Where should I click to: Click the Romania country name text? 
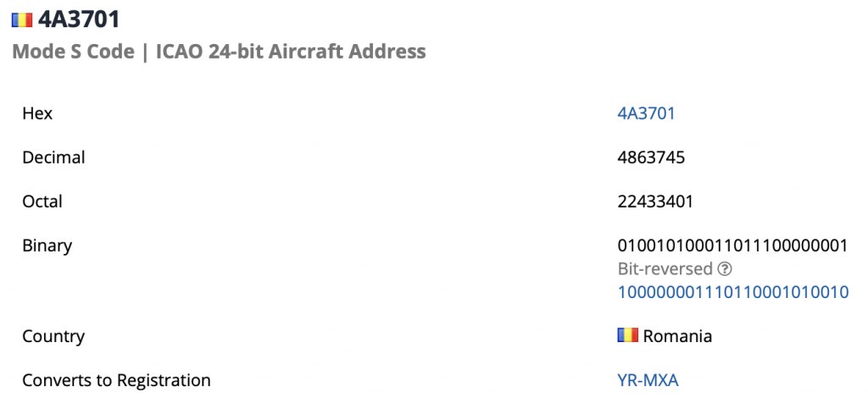pyautogui.click(x=677, y=336)
